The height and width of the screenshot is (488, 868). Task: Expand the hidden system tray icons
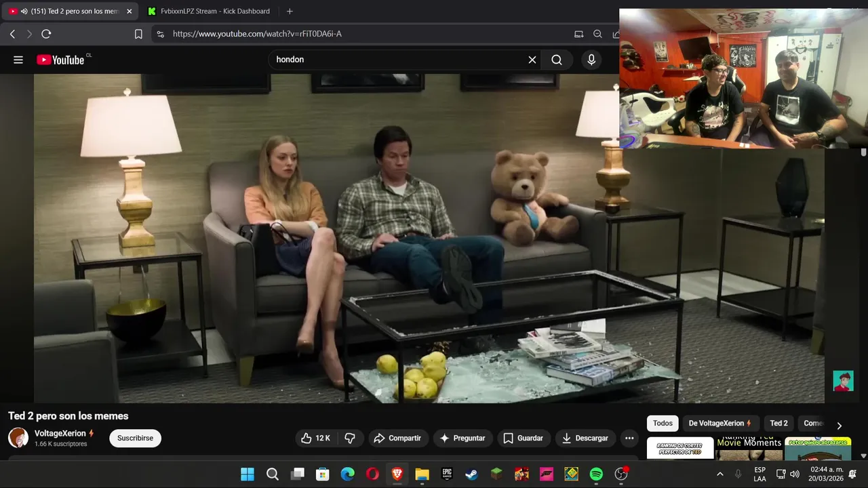[x=719, y=474]
